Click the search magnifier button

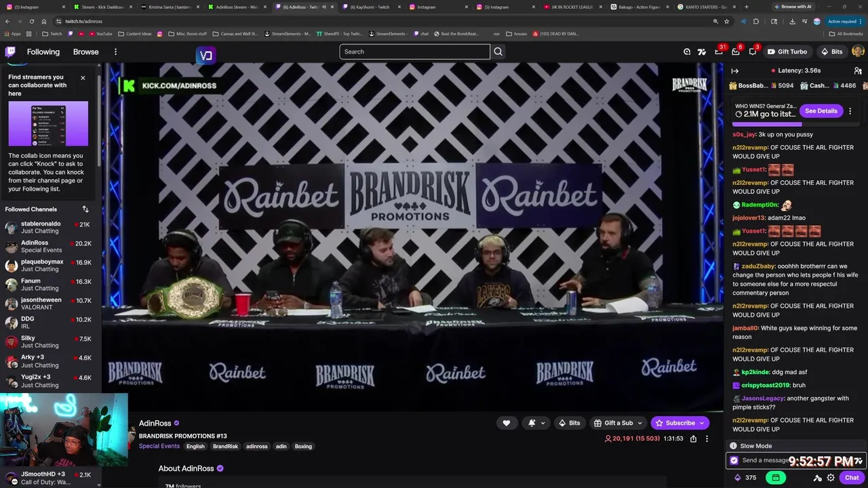click(x=498, y=52)
